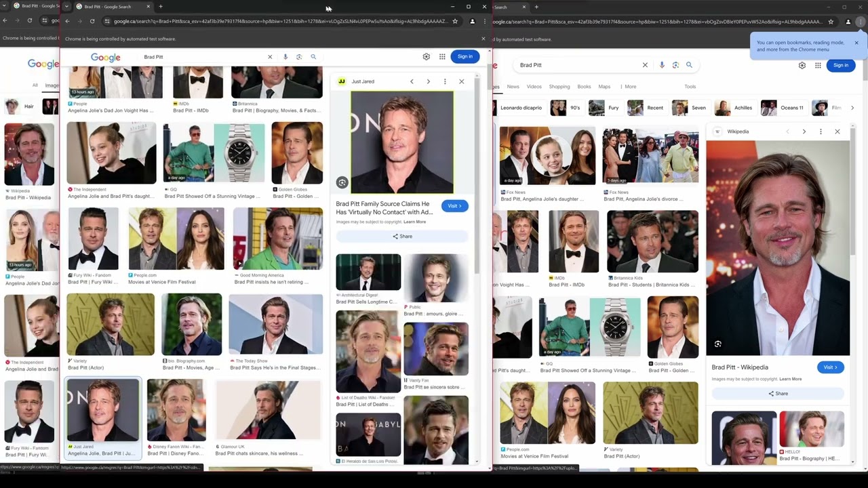
Task: Visit the Just Jared article page
Action: [454, 206]
